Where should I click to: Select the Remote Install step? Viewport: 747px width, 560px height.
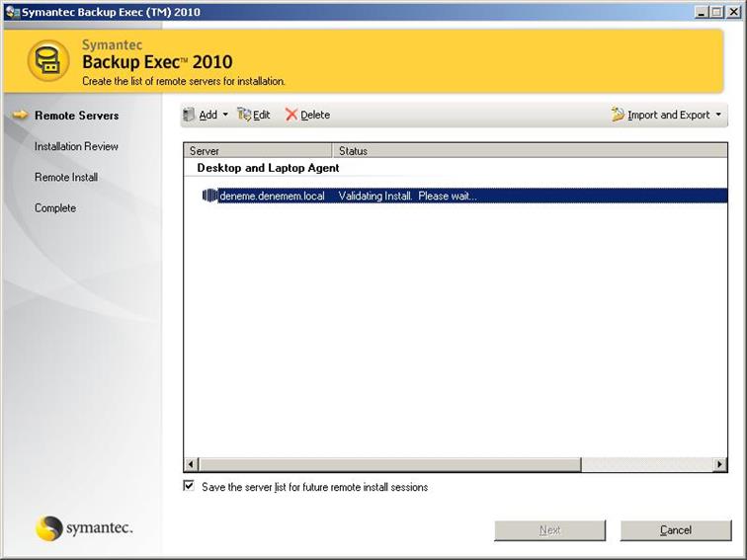pyautogui.click(x=66, y=177)
